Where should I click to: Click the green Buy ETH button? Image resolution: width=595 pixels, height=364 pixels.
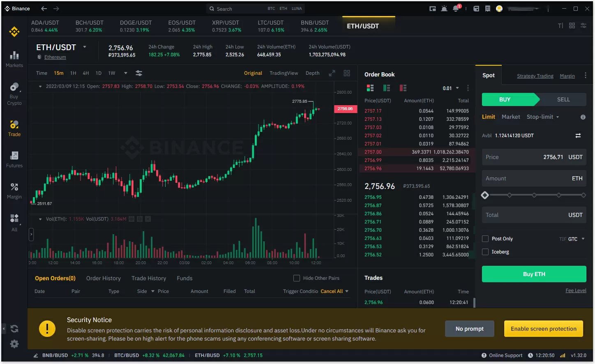coord(534,274)
